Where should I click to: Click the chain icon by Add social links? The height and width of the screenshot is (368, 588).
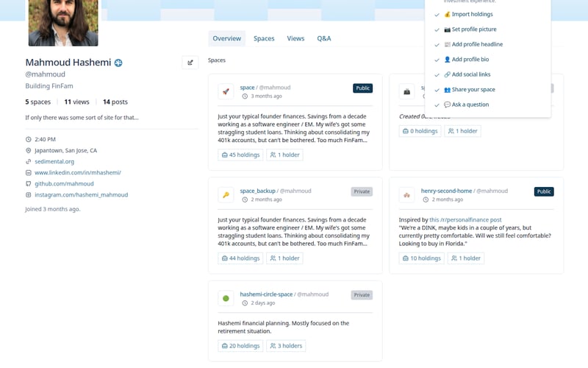[x=447, y=74]
